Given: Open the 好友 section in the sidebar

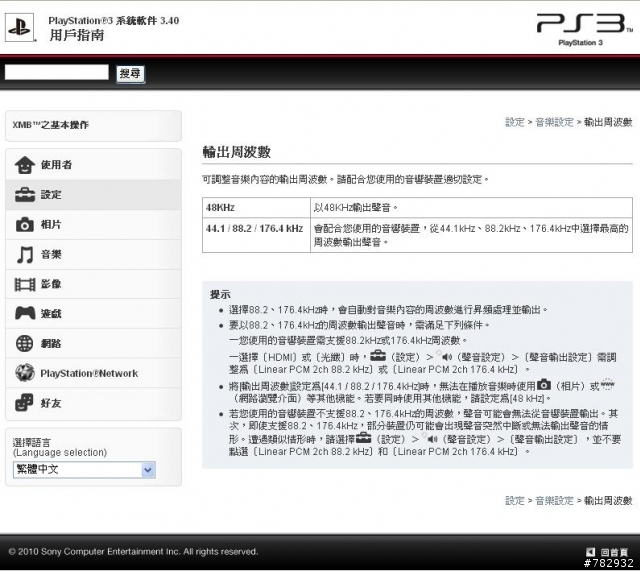Looking at the screenshot, I should 93,403.
